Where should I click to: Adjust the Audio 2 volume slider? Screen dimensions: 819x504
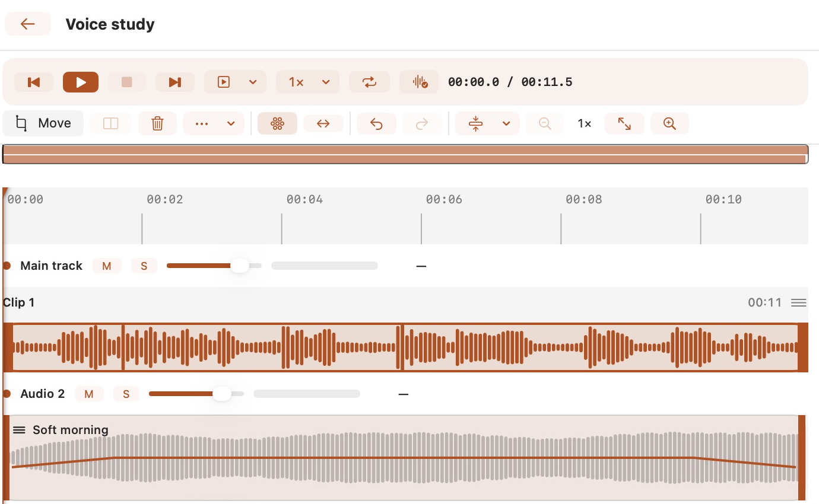click(196, 394)
